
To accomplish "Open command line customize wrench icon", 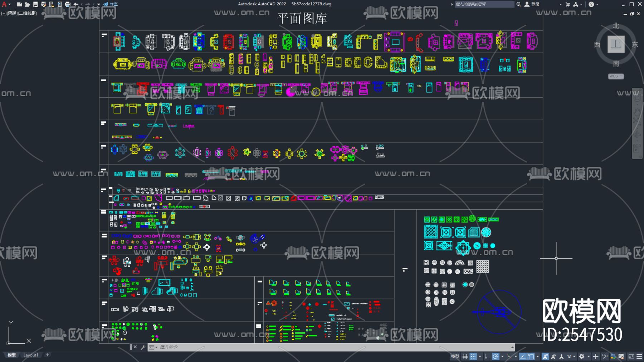I will 143,347.
